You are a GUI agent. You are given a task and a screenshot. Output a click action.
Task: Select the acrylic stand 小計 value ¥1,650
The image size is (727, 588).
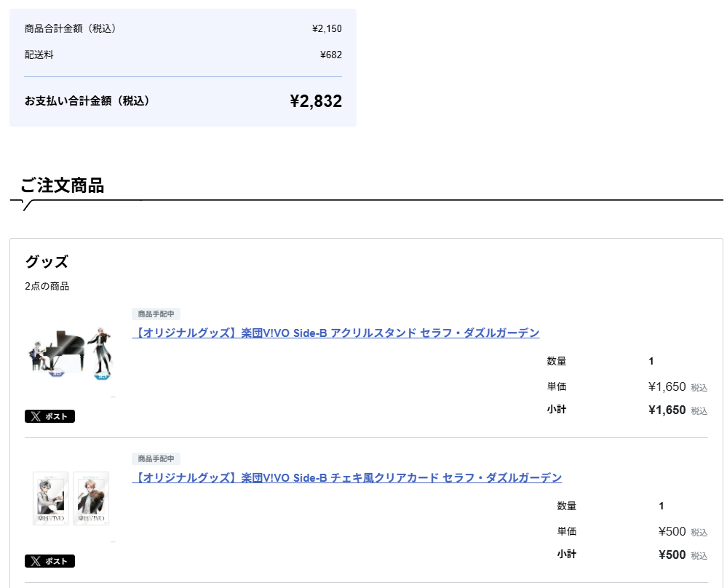pos(667,410)
